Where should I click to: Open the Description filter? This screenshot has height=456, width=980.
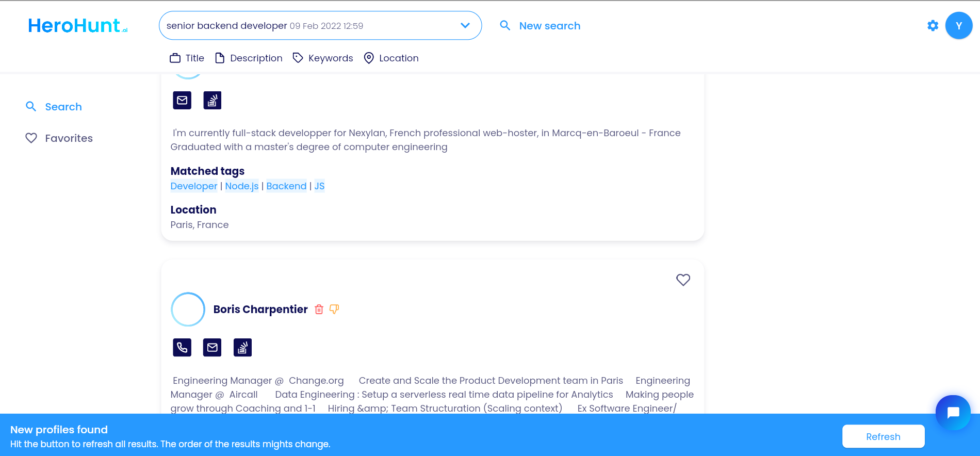[x=249, y=58]
